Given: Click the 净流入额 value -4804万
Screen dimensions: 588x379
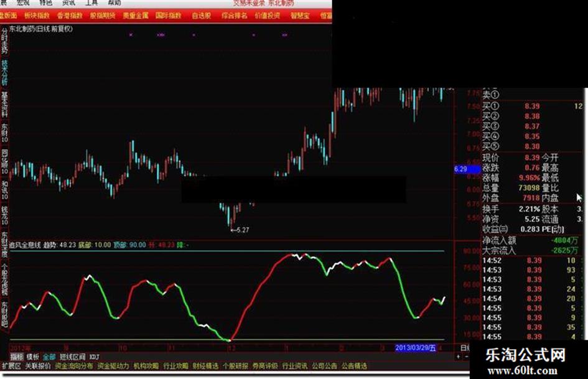Looking at the screenshot, I should [x=564, y=240].
